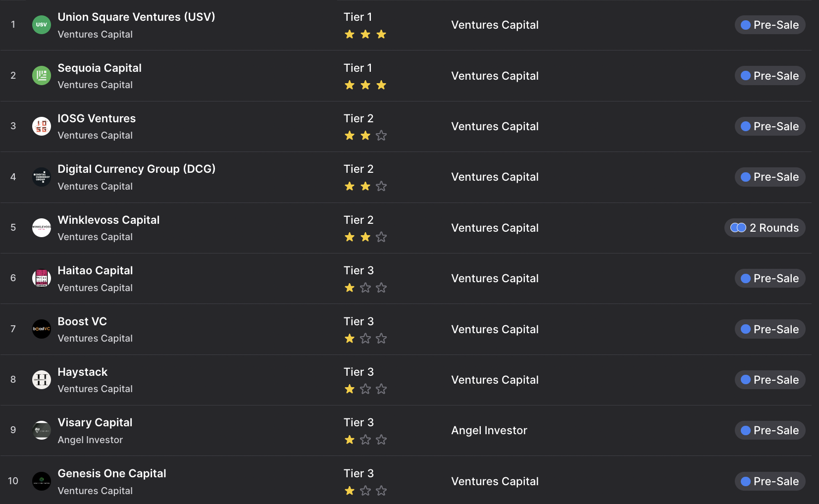Screen dimensions: 819x504
Task: Open the Union Square Ventures (USV) link
Action: click(136, 17)
